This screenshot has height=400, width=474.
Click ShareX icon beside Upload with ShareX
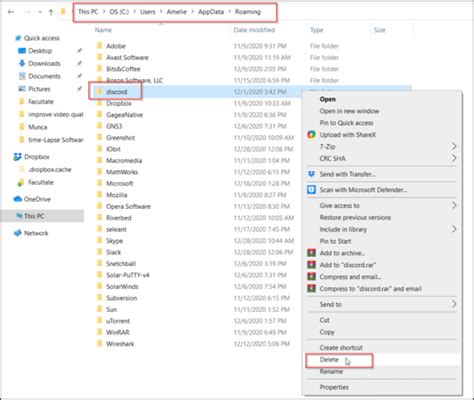pos(311,135)
